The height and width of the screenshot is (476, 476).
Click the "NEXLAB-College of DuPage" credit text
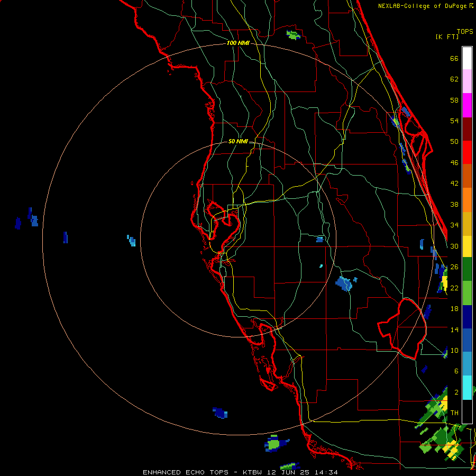422,6
